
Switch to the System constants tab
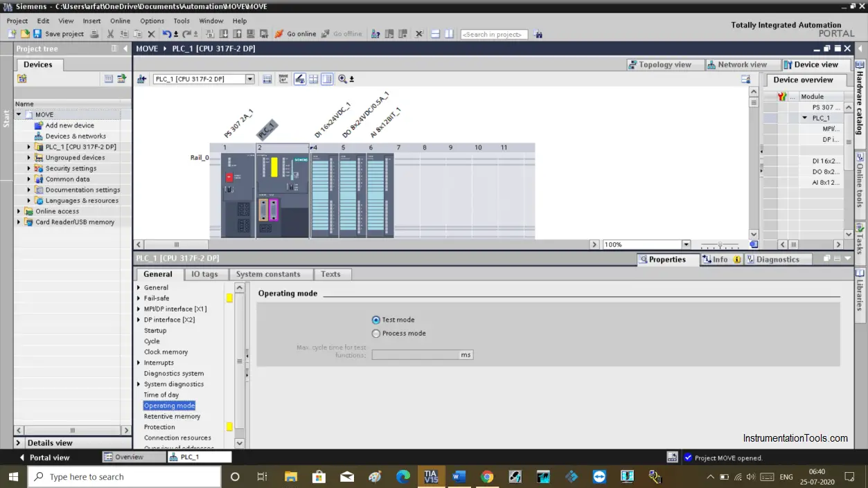tap(268, 274)
